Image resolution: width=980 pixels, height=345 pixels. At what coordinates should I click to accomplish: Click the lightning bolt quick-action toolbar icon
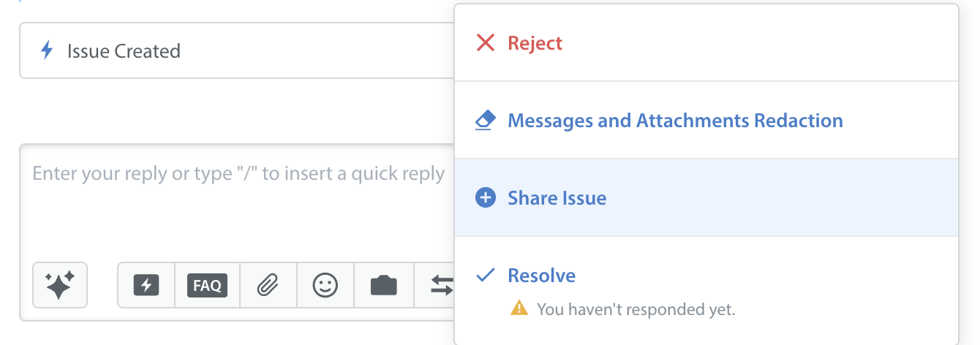[x=146, y=285]
